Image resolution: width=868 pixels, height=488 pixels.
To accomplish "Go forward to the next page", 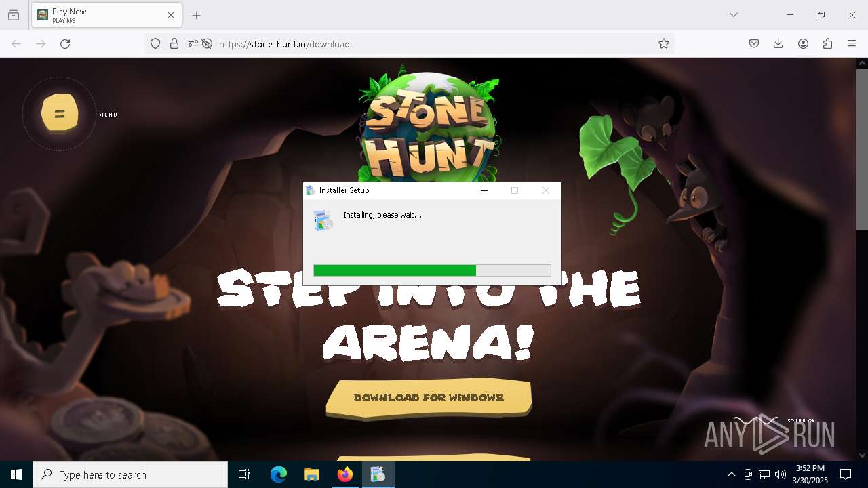I will pyautogui.click(x=41, y=44).
